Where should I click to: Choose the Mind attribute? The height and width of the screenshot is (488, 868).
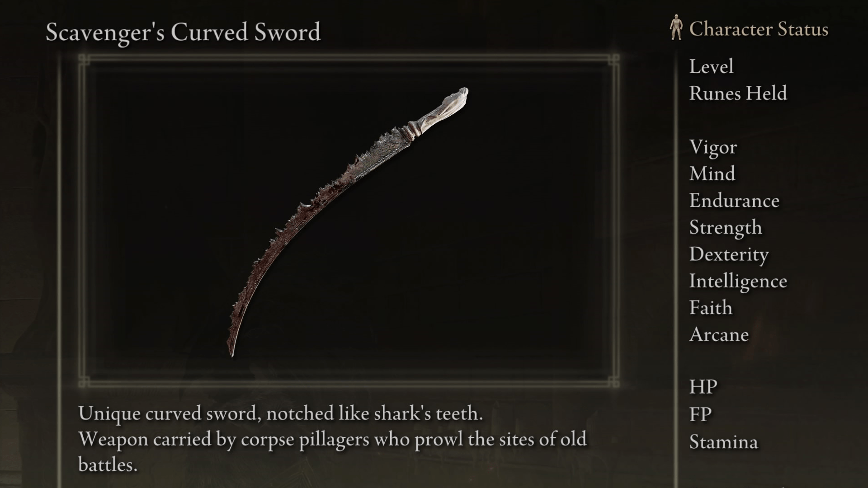pyautogui.click(x=712, y=174)
